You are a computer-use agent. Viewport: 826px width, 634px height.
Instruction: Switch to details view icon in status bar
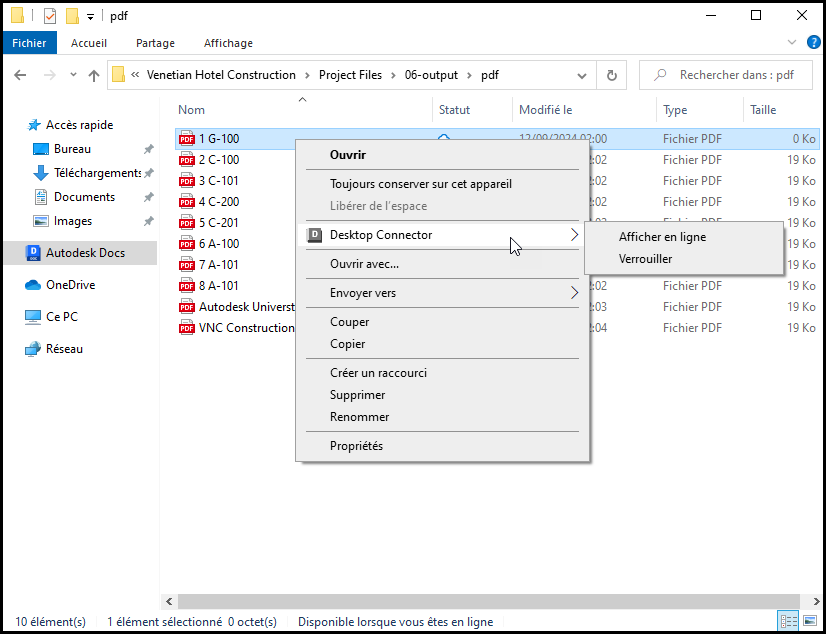click(x=788, y=621)
